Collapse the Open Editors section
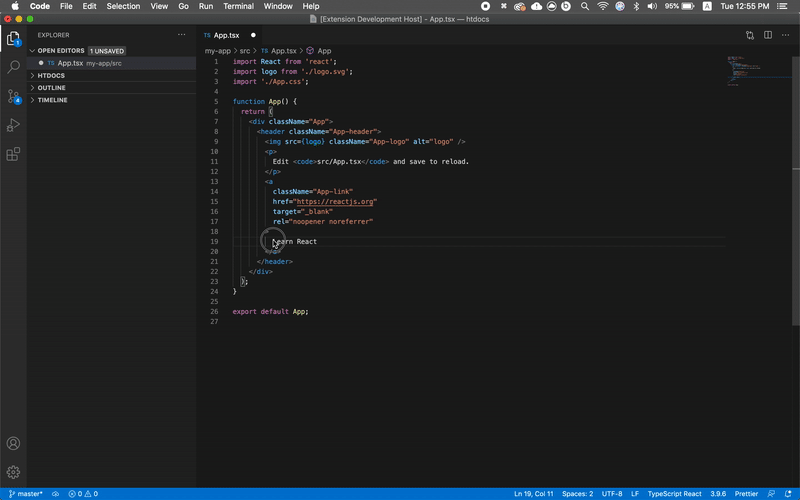800x500 pixels. click(x=60, y=50)
